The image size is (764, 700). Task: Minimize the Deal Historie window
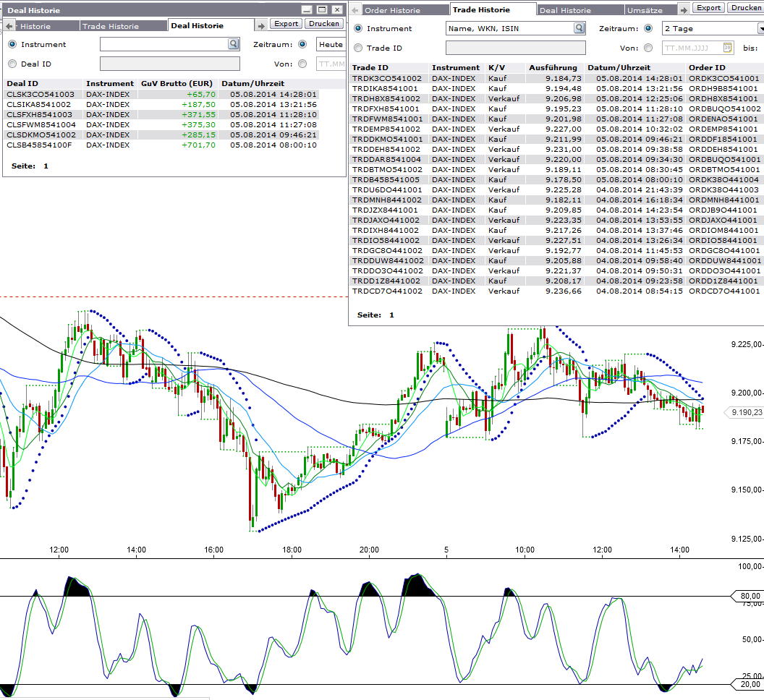307,9
